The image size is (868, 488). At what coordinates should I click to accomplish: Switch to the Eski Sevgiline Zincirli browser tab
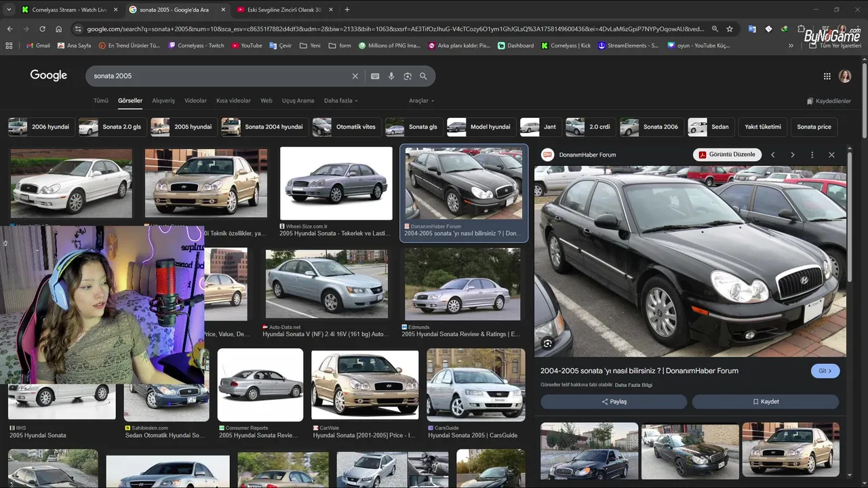[x=285, y=9]
